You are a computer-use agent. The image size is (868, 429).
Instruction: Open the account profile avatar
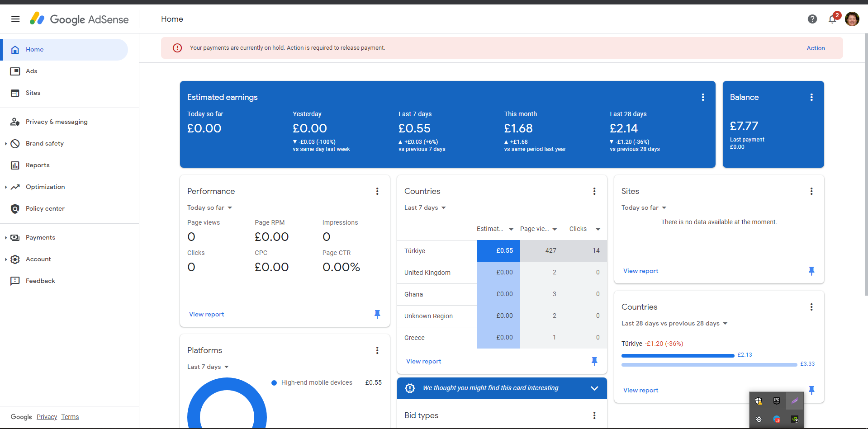(852, 19)
